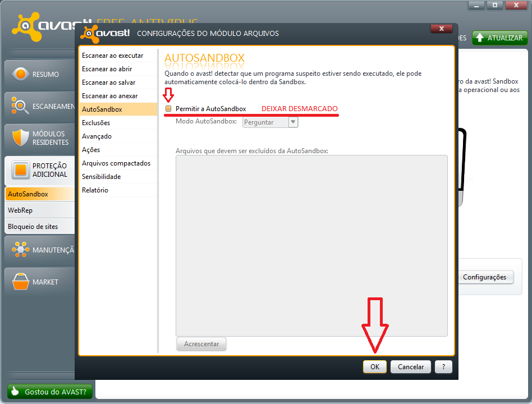Open the Manutenção sidebar section
The image size is (532, 404).
pos(40,250)
